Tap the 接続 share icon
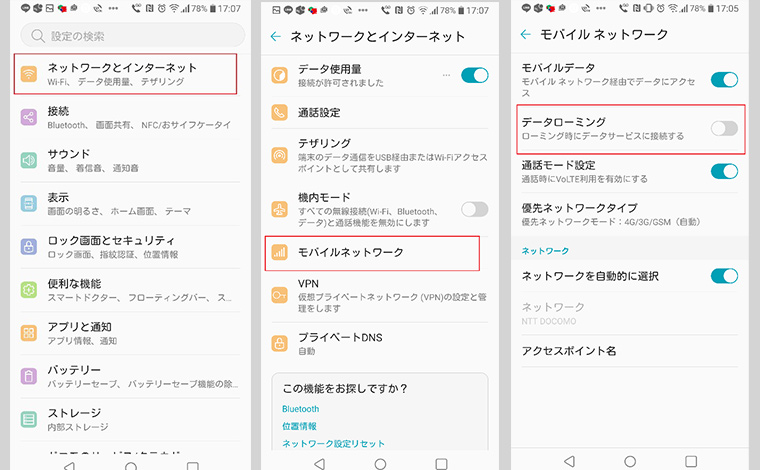760x470 pixels. pos(29,117)
